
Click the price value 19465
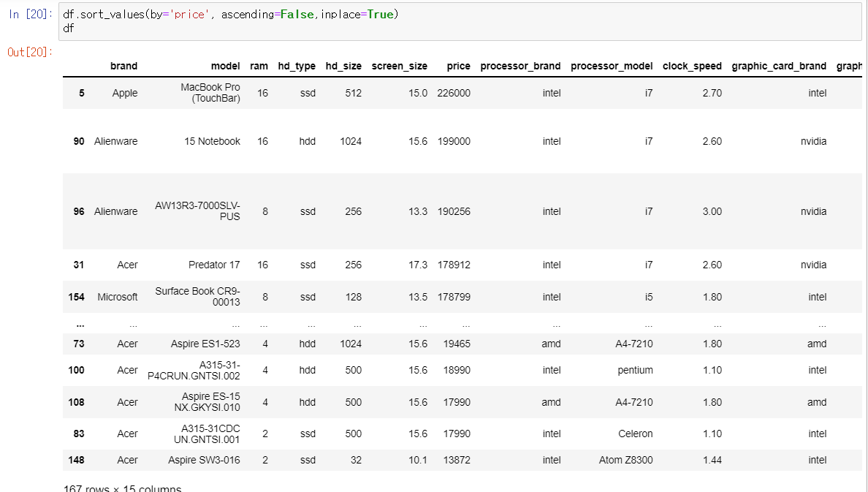click(456, 344)
